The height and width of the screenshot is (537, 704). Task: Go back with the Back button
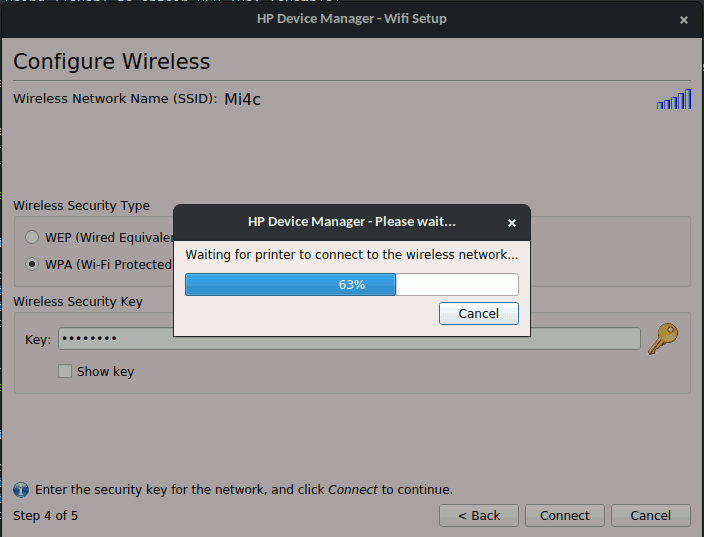click(478, 516)
